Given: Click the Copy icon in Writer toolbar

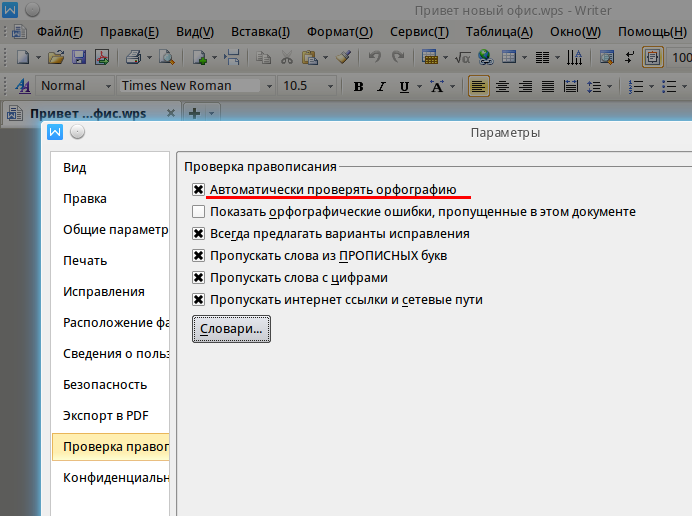Looking at the screenshot, I should (263, 57).
